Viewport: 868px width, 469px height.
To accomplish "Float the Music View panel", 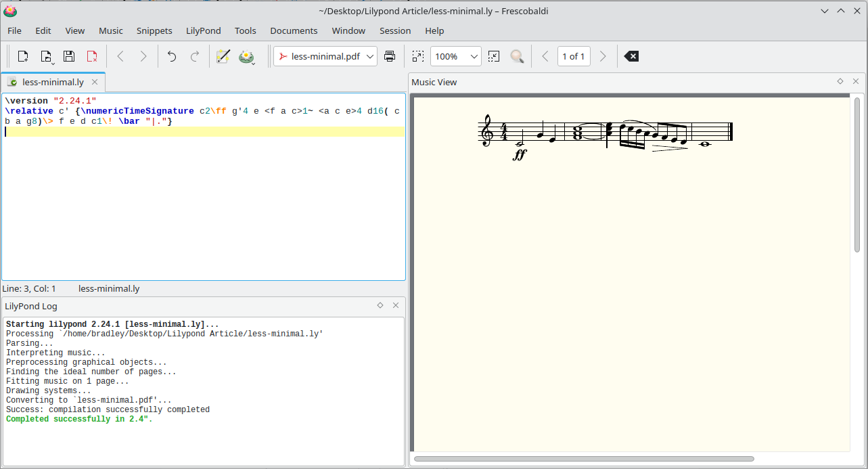I will (x=840, y=81).
